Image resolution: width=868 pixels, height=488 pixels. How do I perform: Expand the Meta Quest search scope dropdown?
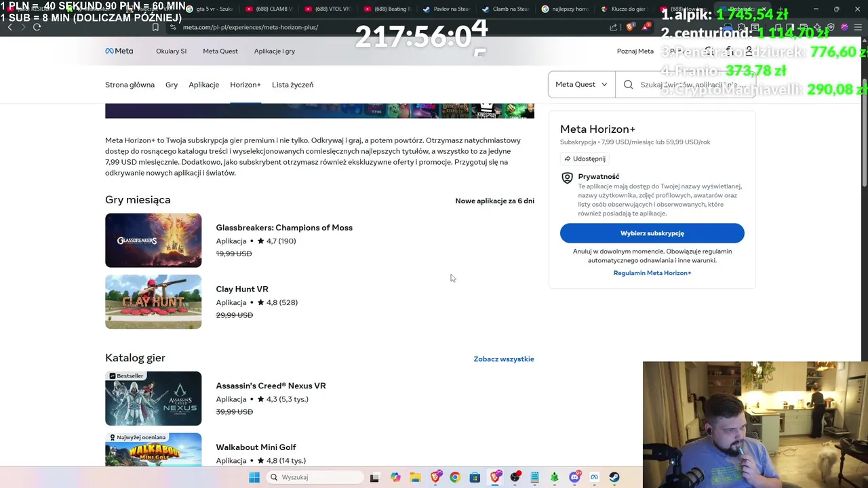tap(581, 85)
